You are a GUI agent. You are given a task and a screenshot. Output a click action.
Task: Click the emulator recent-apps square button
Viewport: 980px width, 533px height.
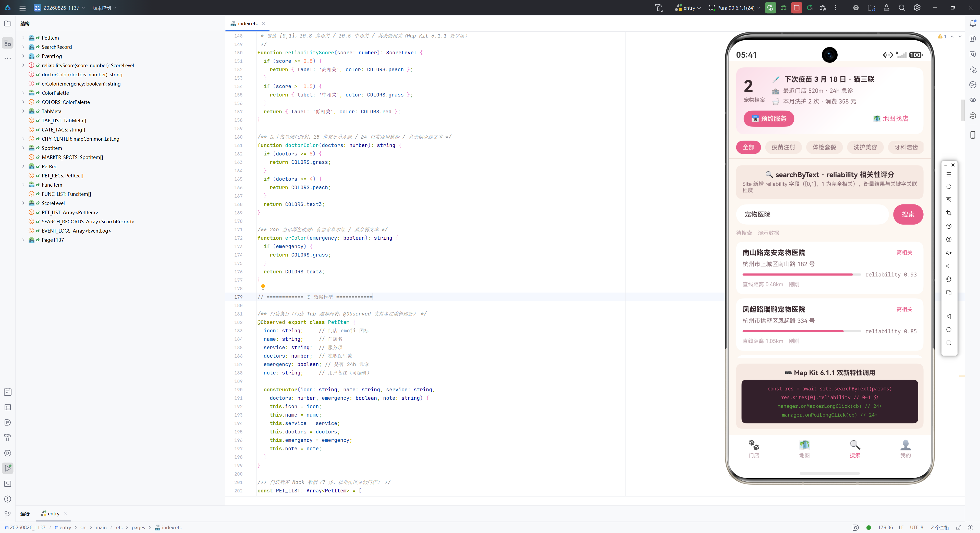pos(949,343)
